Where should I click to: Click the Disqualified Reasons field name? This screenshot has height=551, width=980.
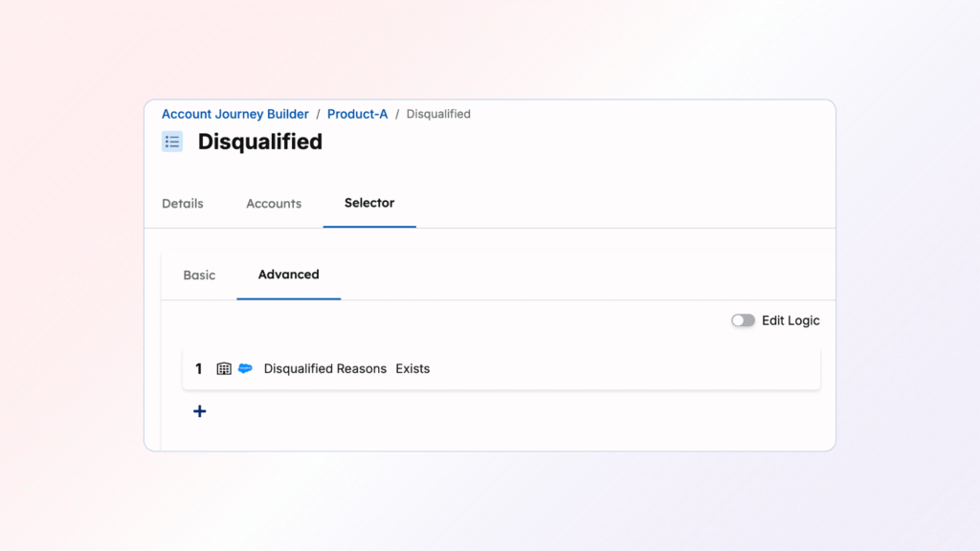coord(325,368)
